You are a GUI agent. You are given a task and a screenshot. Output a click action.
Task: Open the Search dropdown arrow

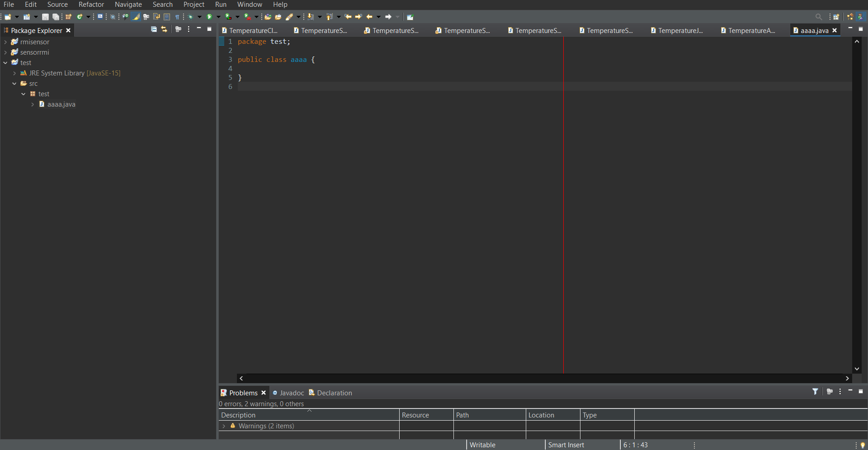pyautogui.click(x=298, y=17)
